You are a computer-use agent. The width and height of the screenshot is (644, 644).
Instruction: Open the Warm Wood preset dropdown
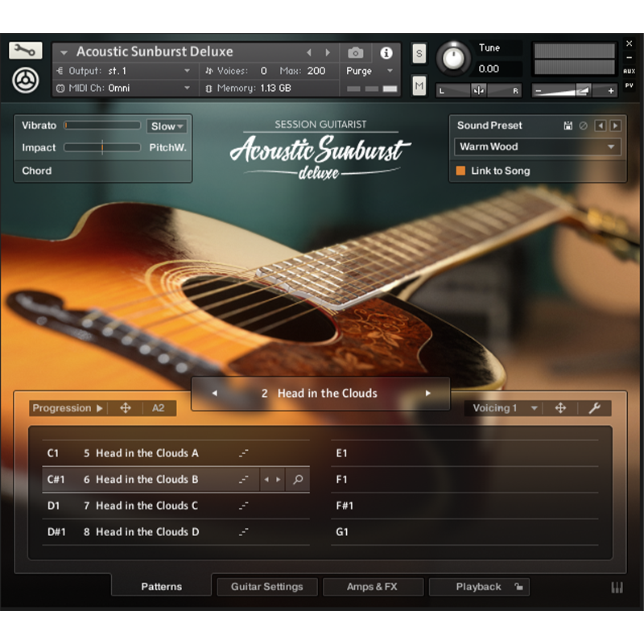537,147
